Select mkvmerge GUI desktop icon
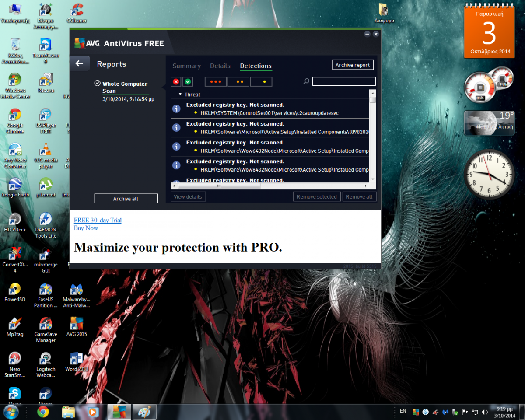The width and height of the screenshot is (525, 420). [x=45, y=260]
